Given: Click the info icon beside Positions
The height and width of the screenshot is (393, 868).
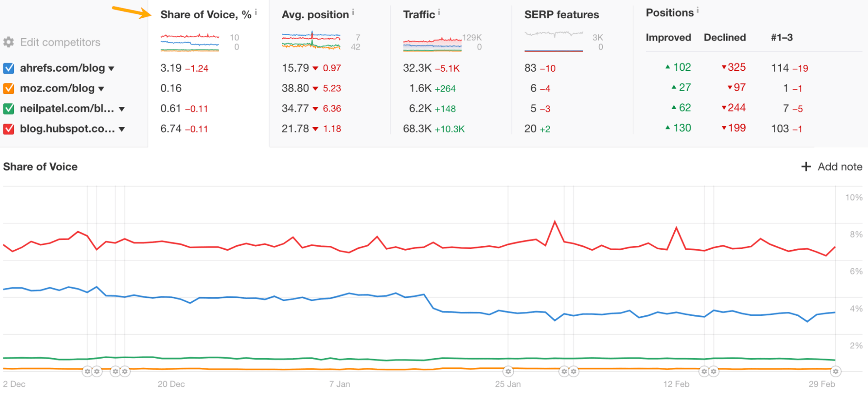Looking at the screenshot, I should [698, 10].
